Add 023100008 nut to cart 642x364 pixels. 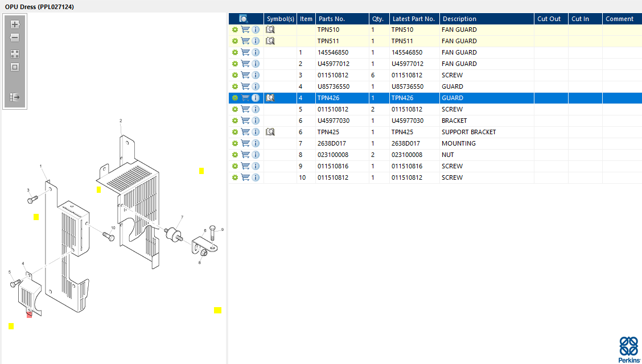click(x=245, y=155)
